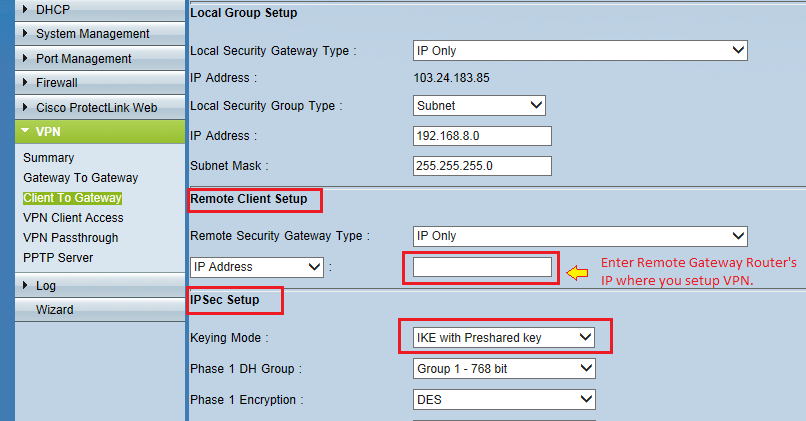Open Phase 1 DH Group dropdown
Viewport: 806px width, 421px height.
pos(504,369)
